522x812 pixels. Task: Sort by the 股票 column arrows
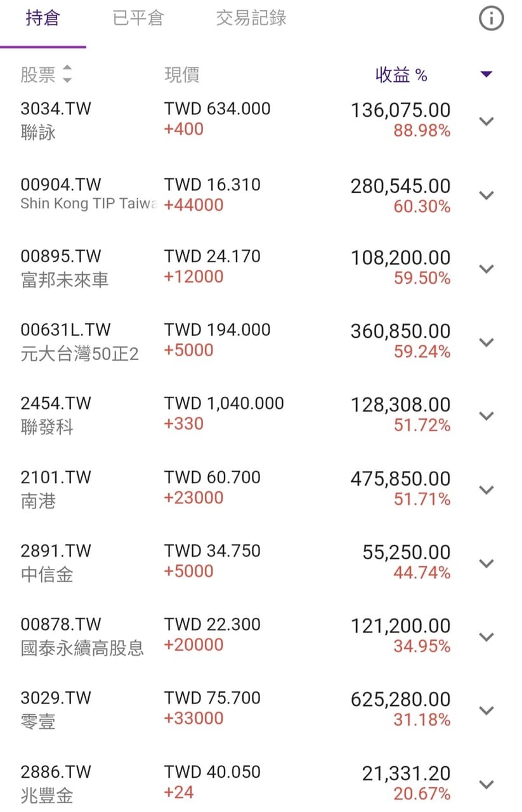tap(67, 74)
